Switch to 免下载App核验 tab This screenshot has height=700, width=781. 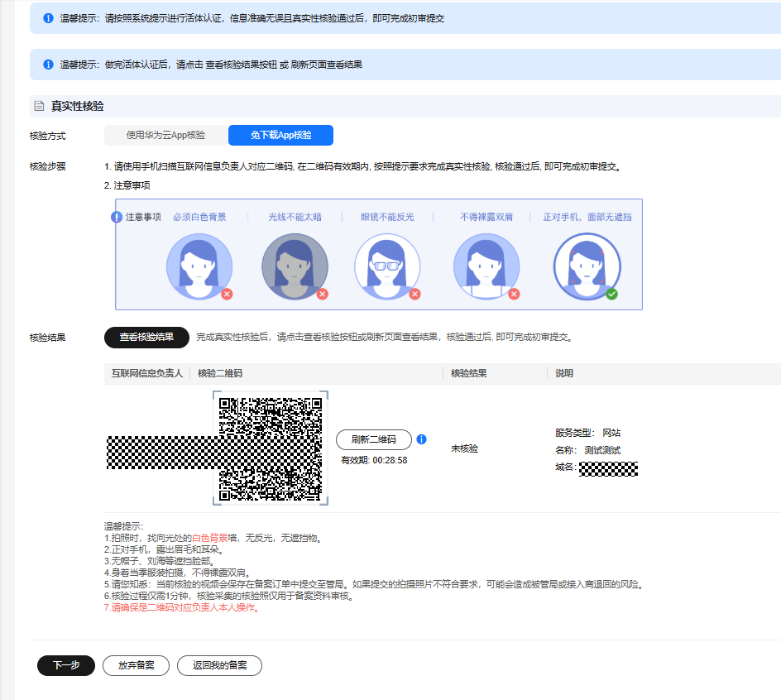281,135
